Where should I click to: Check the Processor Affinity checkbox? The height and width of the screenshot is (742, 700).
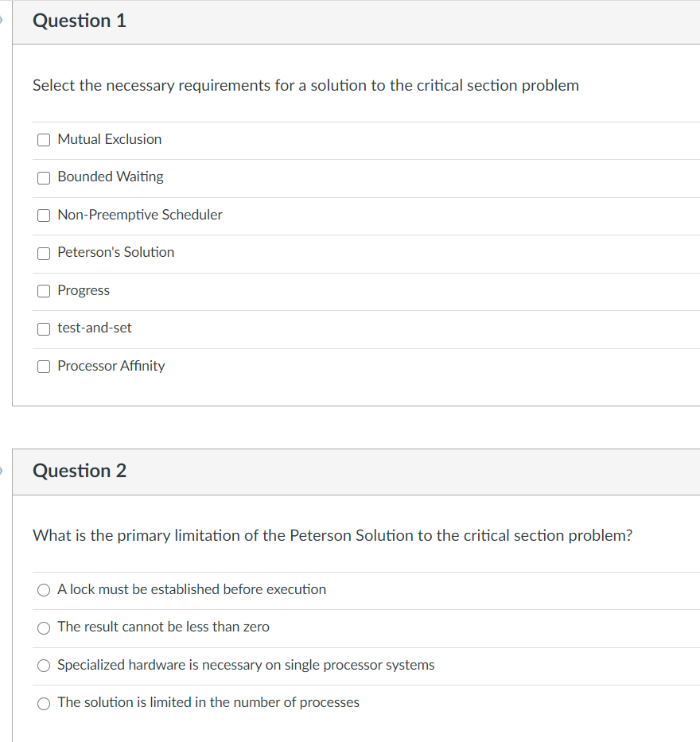point(44,366)
